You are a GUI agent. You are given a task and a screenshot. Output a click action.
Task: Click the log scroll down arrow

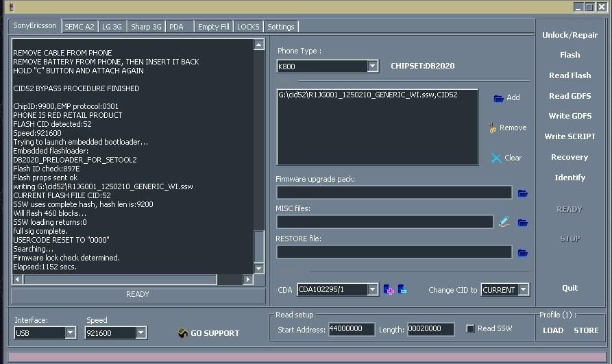259,268
